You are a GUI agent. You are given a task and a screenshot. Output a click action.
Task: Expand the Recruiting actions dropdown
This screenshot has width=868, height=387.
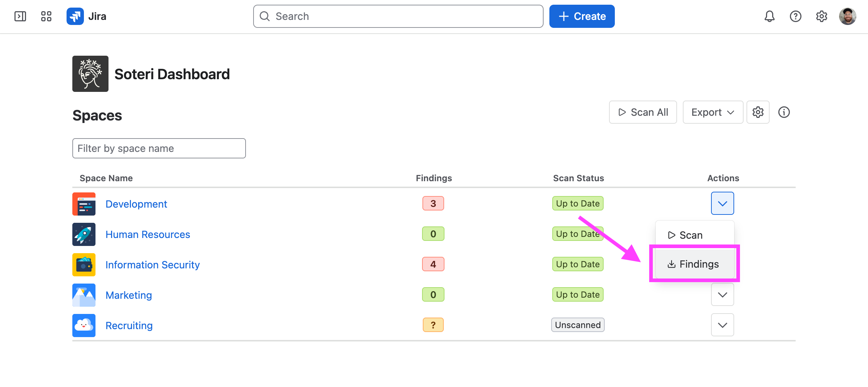point(723,325)
